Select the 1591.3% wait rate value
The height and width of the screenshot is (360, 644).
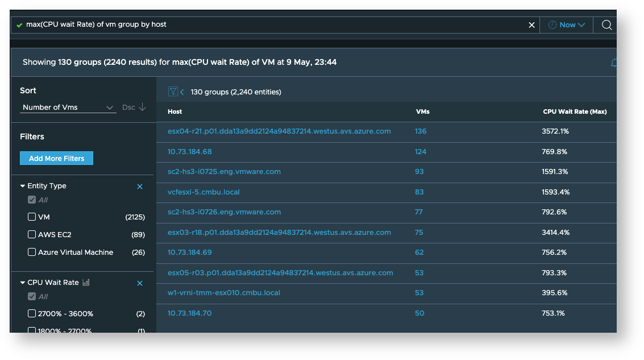tap(555, 172)
